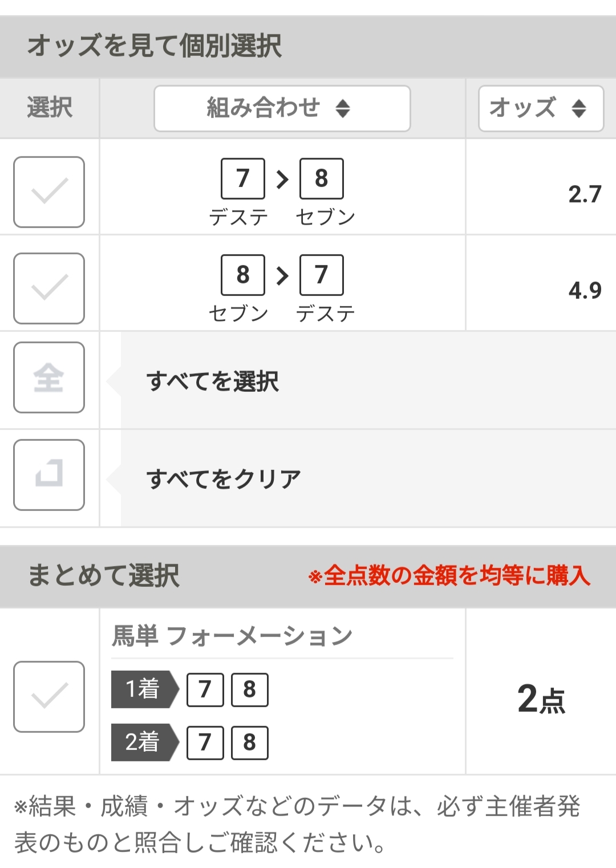
Task: Click horse number 8 in first row
Action: 321,179
